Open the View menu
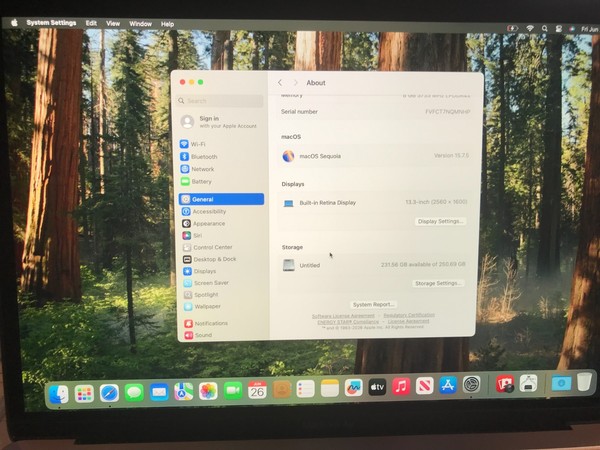 click(113, 23)
